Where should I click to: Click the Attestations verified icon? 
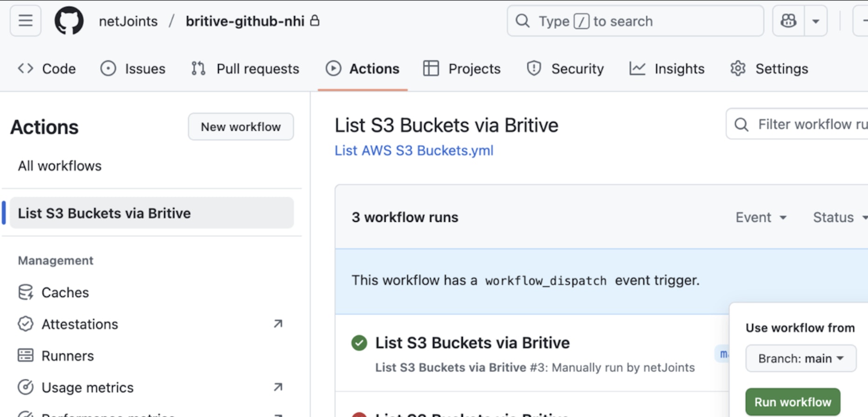pos(26,324)
